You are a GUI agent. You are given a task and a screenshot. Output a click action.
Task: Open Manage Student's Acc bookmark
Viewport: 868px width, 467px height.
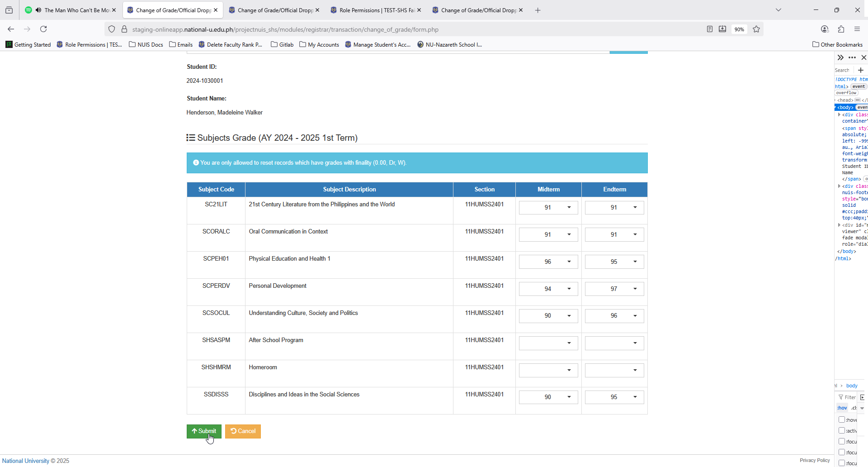pyautogui.click(x=378, y=44)
